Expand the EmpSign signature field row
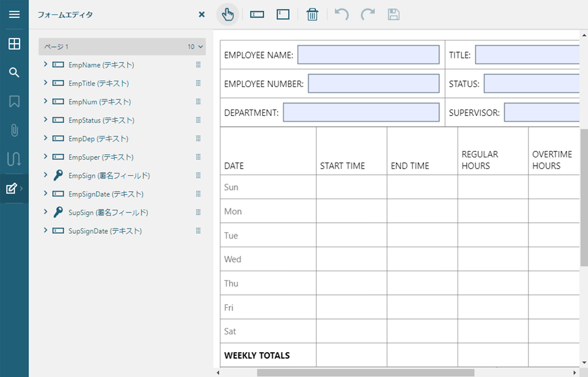This screenshot has height=377, width=588. coord(46,175)
